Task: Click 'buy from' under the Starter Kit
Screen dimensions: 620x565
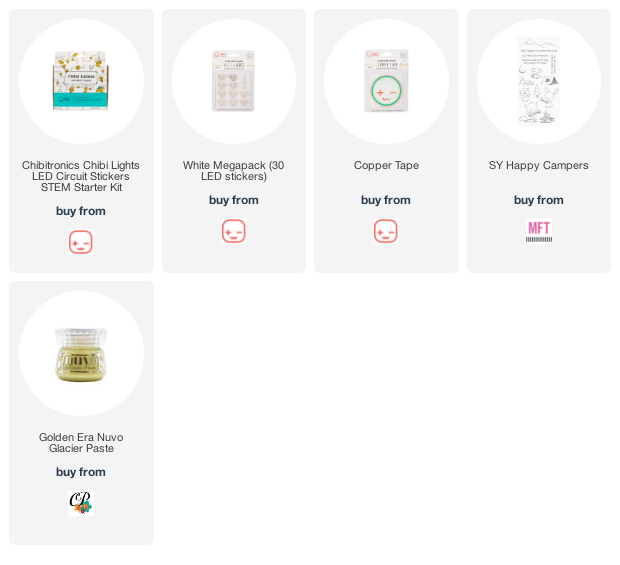Action: click(81, 211)
